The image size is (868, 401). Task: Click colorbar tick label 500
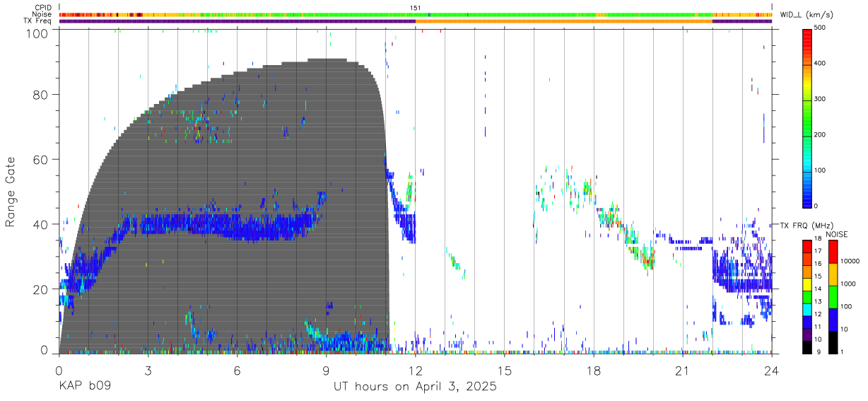(820, 28)
